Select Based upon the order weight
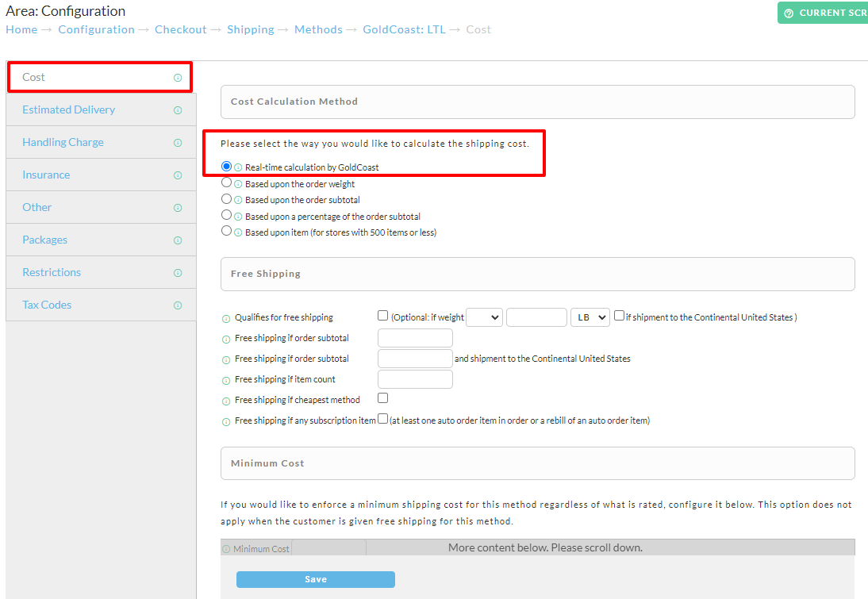Screen dimensions: 868x599 coord(226,182)
